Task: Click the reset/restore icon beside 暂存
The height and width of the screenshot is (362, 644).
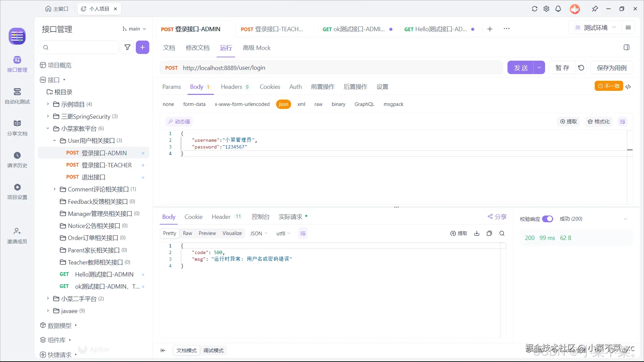Action: click(x=581, y=68)
